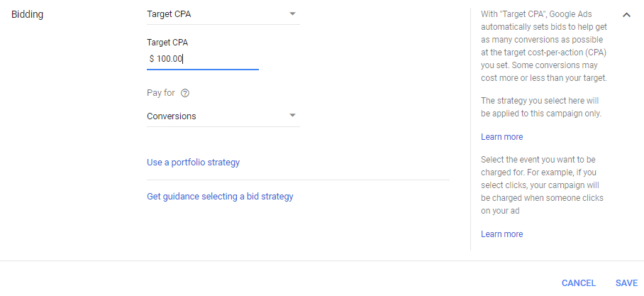Click the Pay for label
The width and height of the screenshot is (644, 296).
(x=161, y=93)
